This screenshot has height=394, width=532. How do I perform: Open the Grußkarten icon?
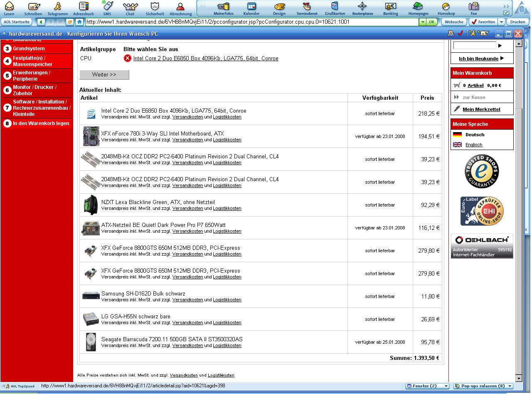click(x=335, y=8)
